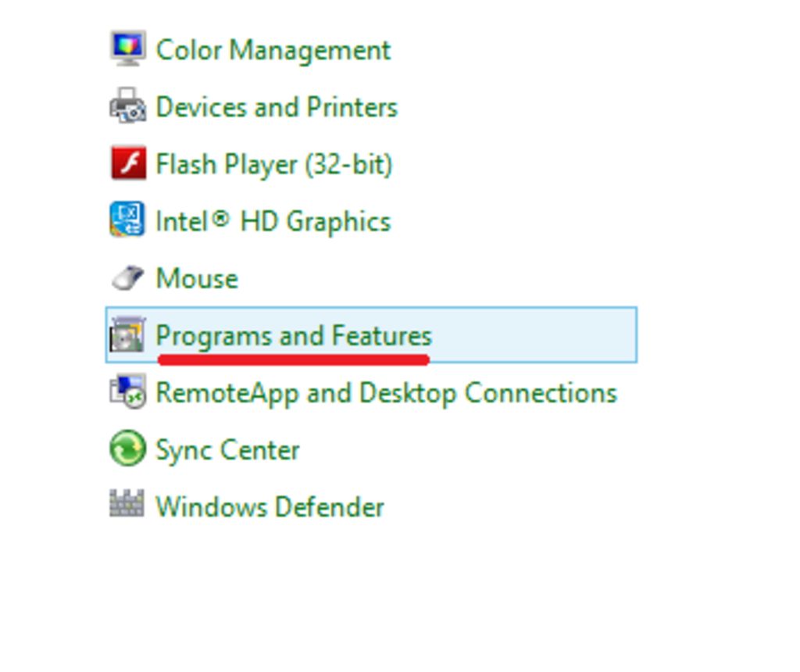Click the Windows Defender wall icon
This screenshot has width=800, height=672.
point(127,505)
